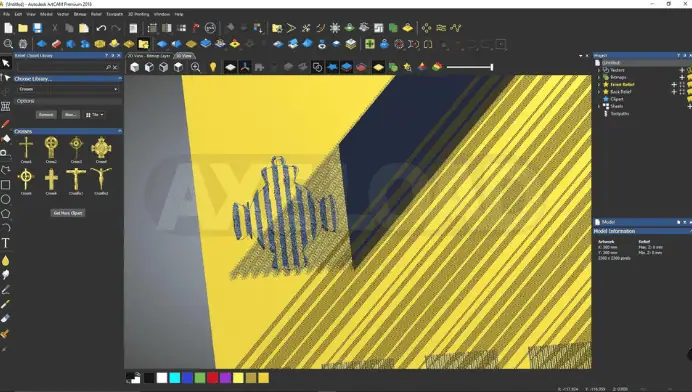
Task: Select the Toolpaths item in Project tree
Action: (x=620, y=113)
